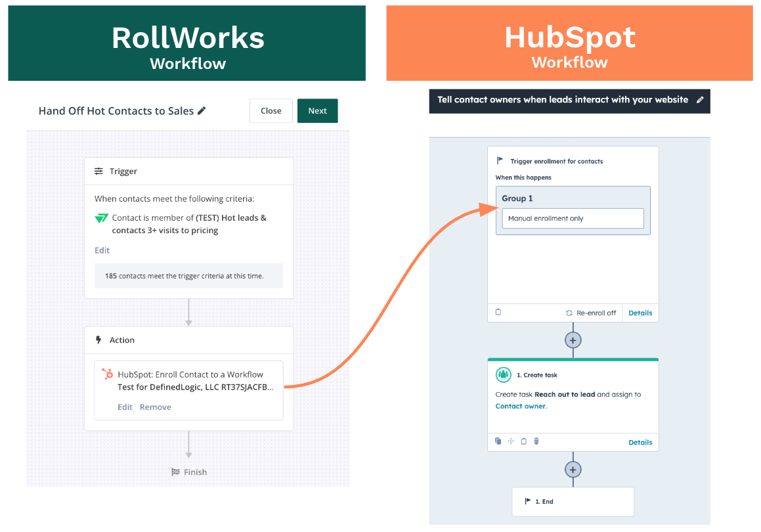Click the flag icon in 1. End step
The image size is (761, 532).
[x=527, y=501]
